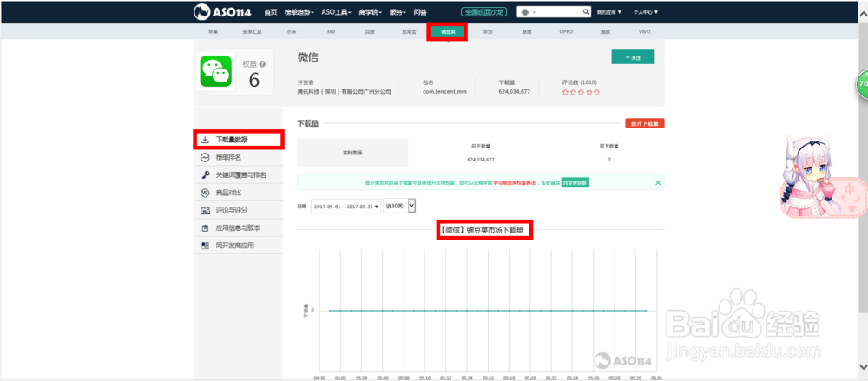Open the 服务 dropdown menu
The width and height of the screenshot is (868, 381).
pos(398,11)
